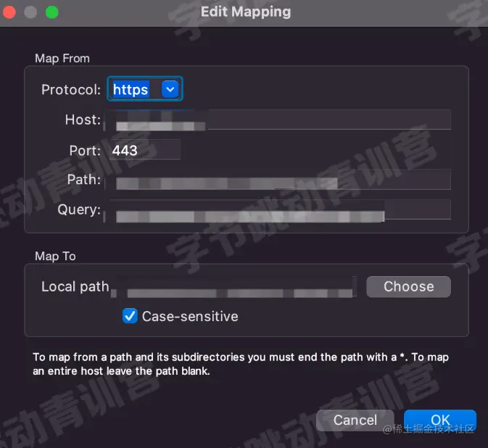Click the Local path text field
Screen dimensions: 488x448
point(235,286)
